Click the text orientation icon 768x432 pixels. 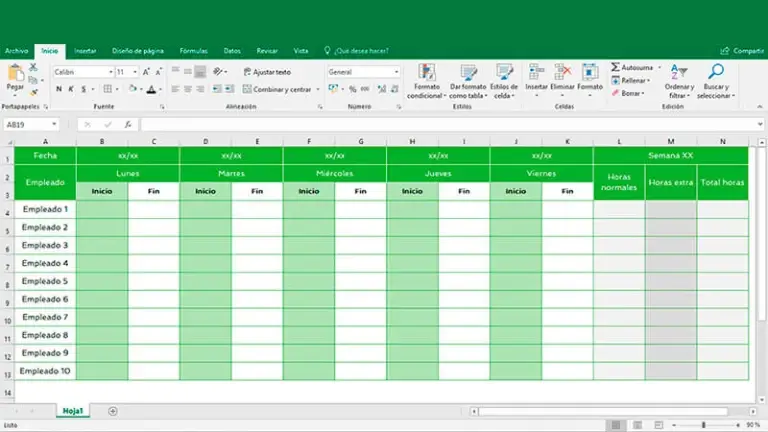tap(218, 72)
